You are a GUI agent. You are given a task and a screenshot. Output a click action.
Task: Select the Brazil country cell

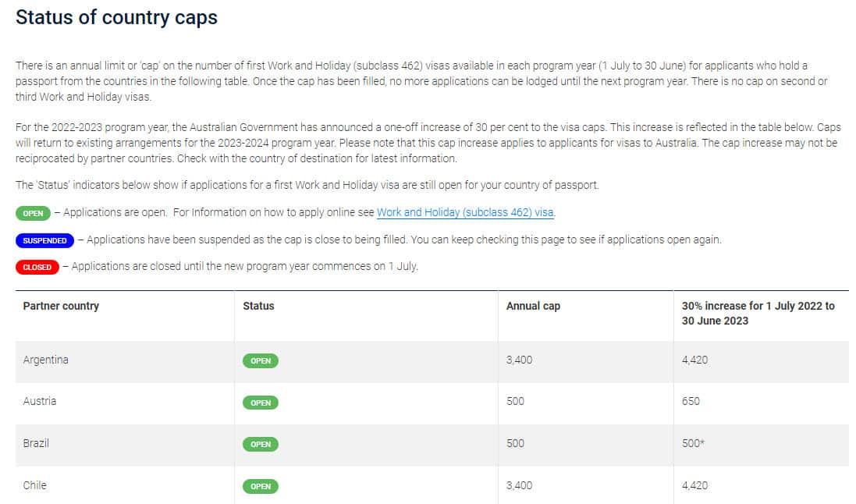(x=36, y=443)
